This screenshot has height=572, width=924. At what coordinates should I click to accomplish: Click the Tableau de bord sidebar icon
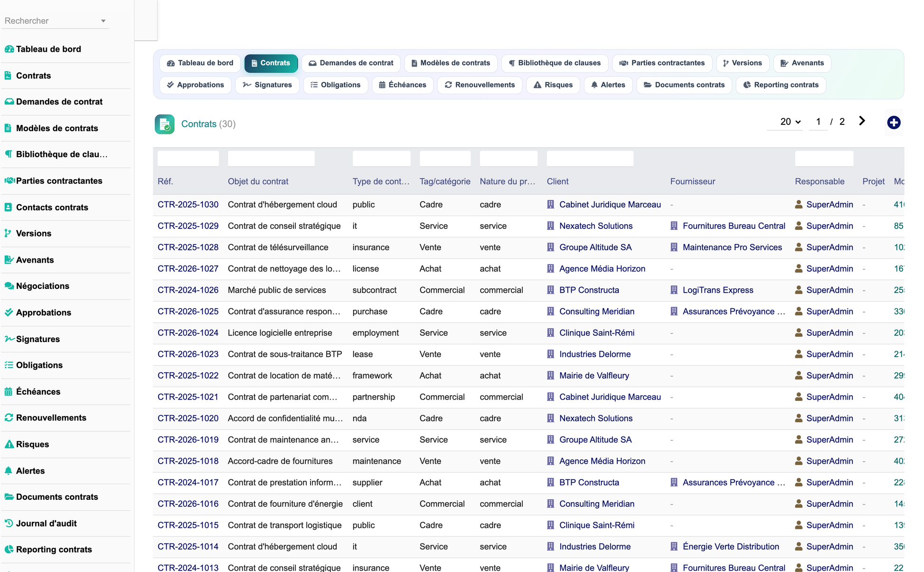pos(9,49)
